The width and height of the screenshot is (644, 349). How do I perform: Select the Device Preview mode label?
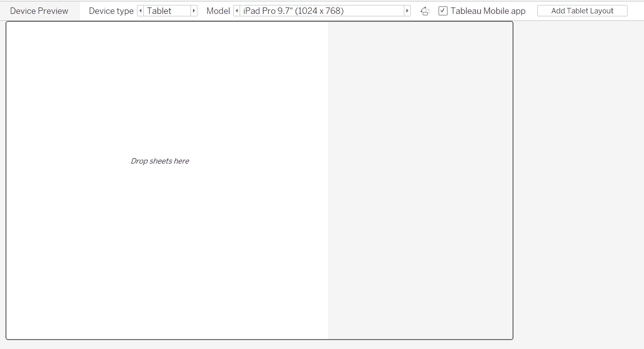point(39,10)
